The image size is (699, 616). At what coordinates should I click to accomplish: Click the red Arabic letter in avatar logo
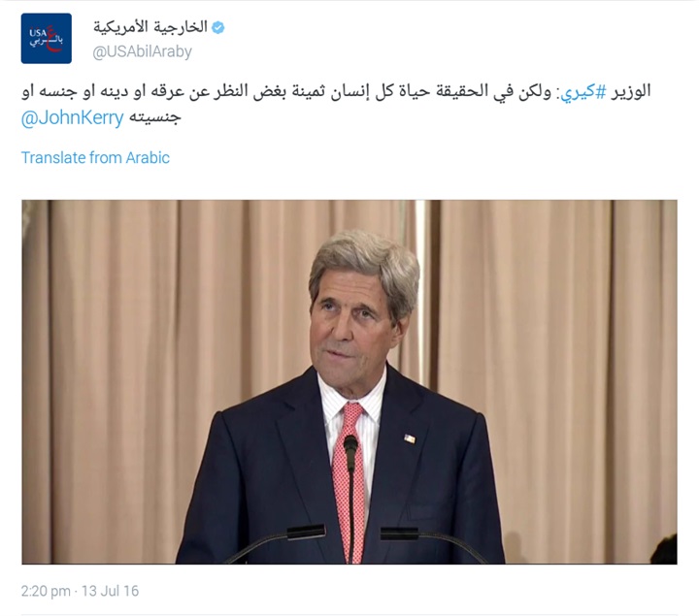point(52,40)
